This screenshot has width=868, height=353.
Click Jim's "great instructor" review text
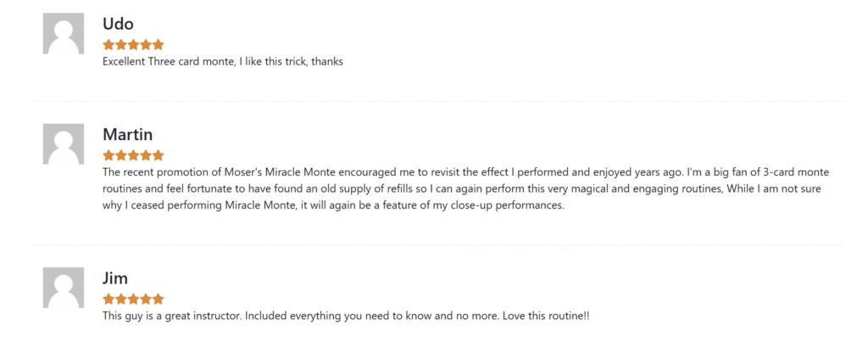pos(346,317)
